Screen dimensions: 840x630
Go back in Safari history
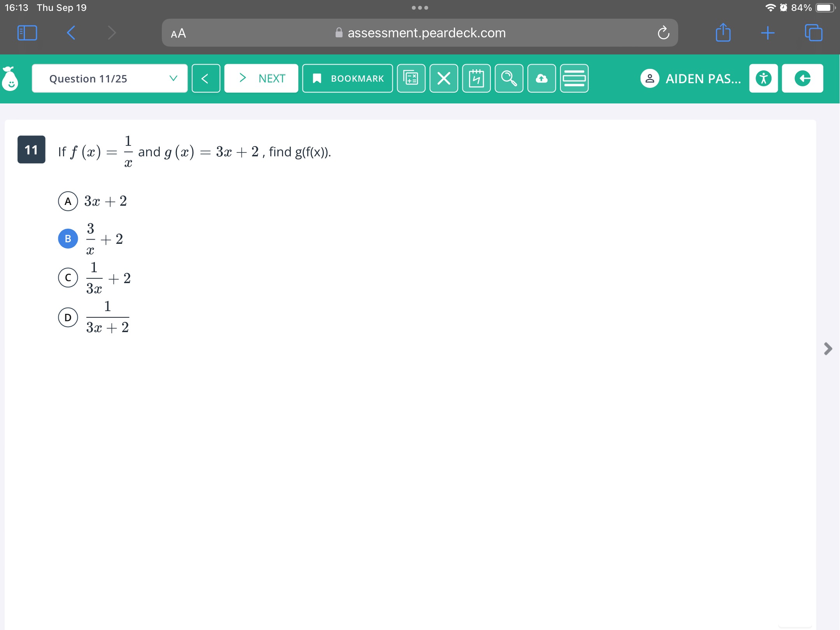coord(71,33)
